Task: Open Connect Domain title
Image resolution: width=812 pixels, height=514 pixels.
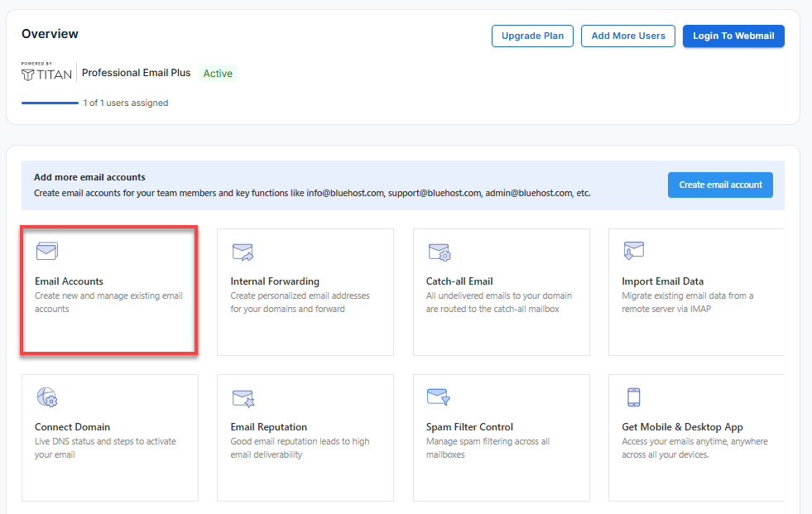Action: pos(73,427)
